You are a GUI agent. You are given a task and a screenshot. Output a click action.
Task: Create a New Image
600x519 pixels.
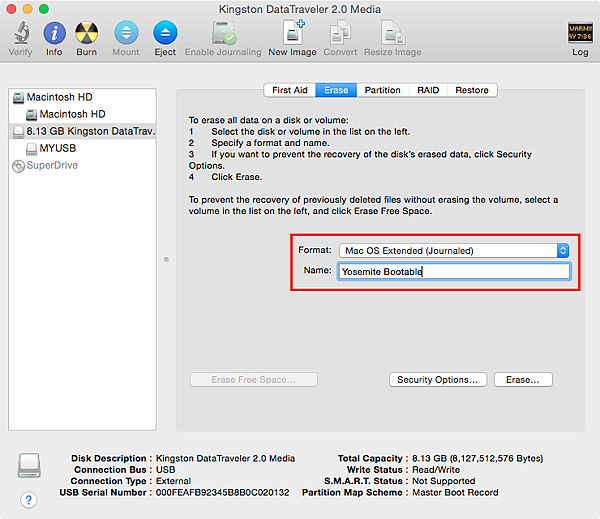coord(293,32)
